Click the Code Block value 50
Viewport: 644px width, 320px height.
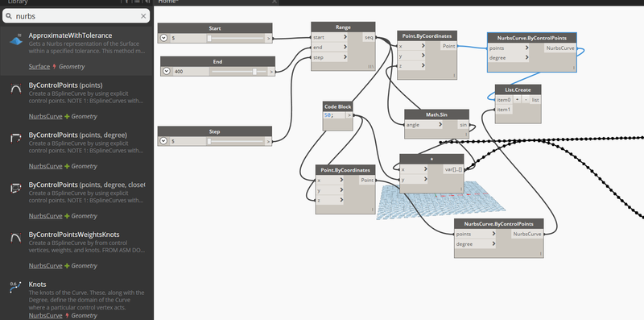coord(328,115)
